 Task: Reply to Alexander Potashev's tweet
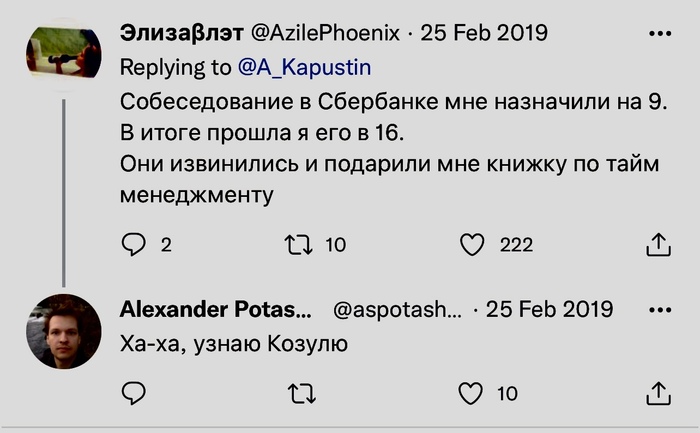click(x=134, y=393)
